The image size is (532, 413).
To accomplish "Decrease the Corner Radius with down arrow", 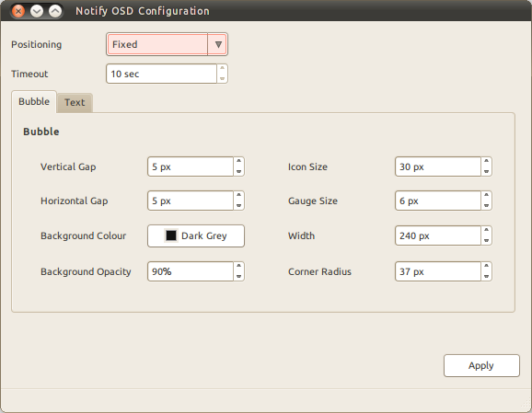I will [486, 276].
